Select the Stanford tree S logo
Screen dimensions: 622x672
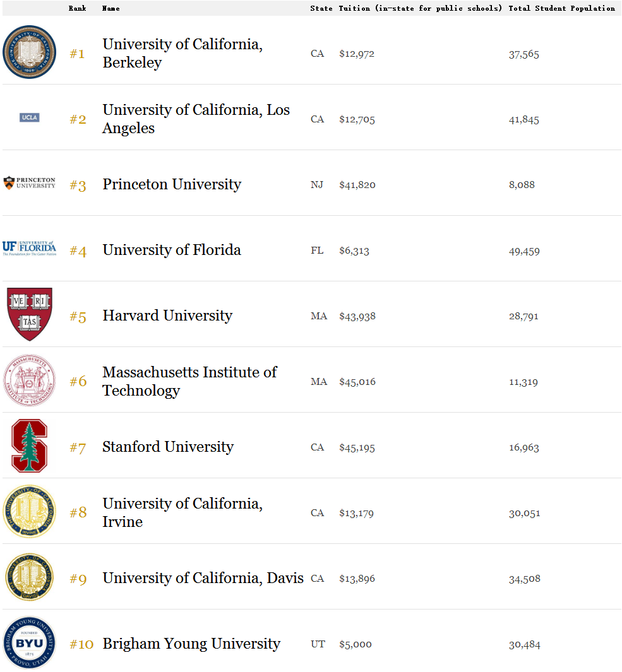(29, 445)
